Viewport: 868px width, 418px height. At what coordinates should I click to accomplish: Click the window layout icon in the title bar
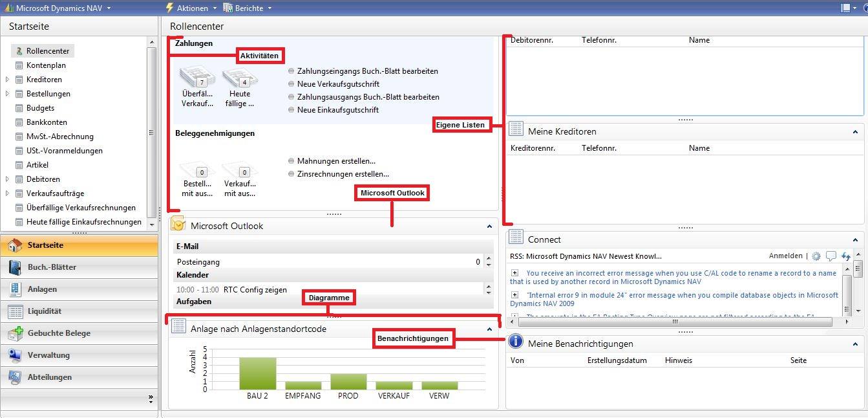(846, 8)
